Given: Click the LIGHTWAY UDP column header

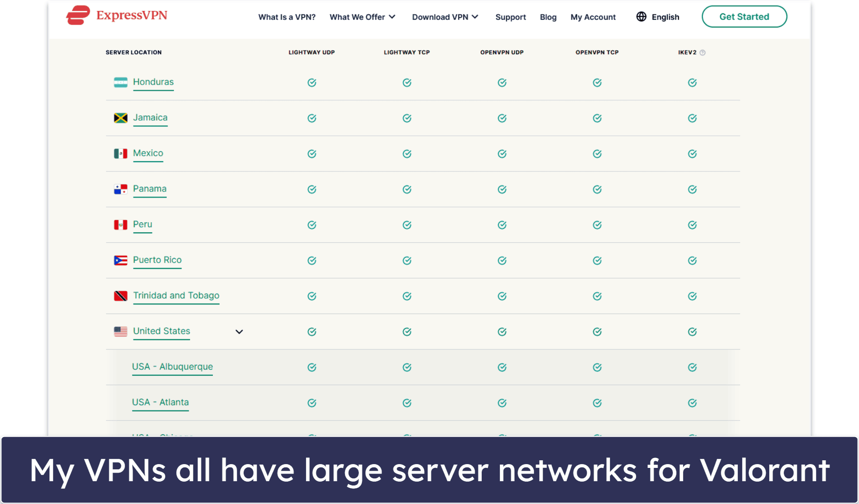Looking at the screenshot, I should (x=312, y=53).
